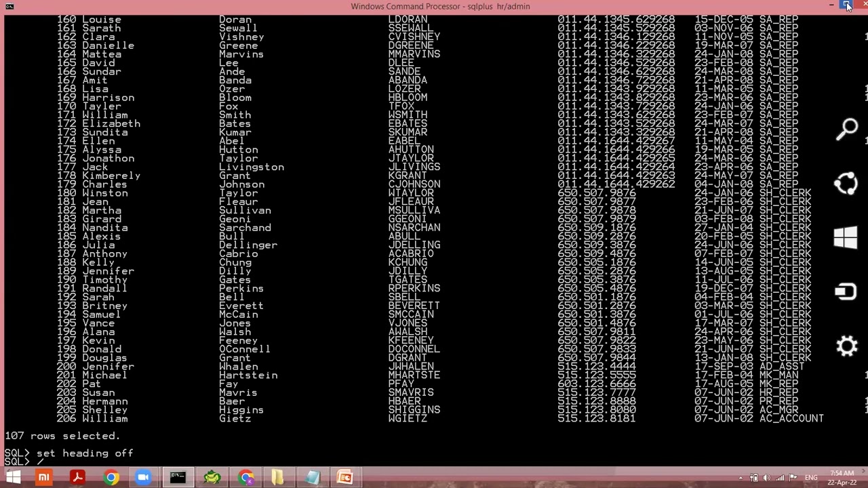The height and width of the screenshot is (488, 868).
Task: Click last name 'Hartstein' in row 201
Action: pos(248,375)
